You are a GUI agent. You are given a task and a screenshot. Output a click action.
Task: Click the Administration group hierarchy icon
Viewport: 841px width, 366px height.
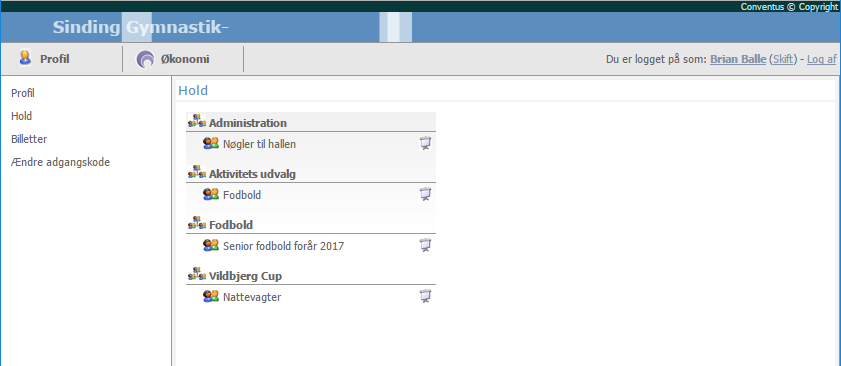[197, 121]
